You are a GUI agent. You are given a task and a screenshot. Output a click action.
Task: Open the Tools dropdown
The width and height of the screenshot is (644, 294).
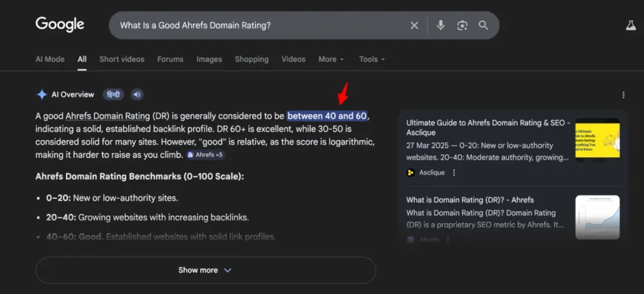pyautogui.click(x=372, y=59)
